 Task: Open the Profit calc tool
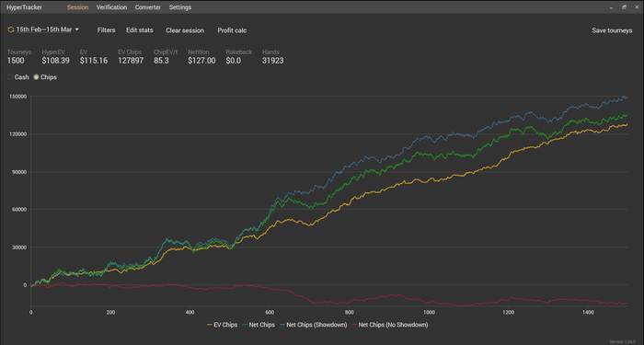click(232, 30)
